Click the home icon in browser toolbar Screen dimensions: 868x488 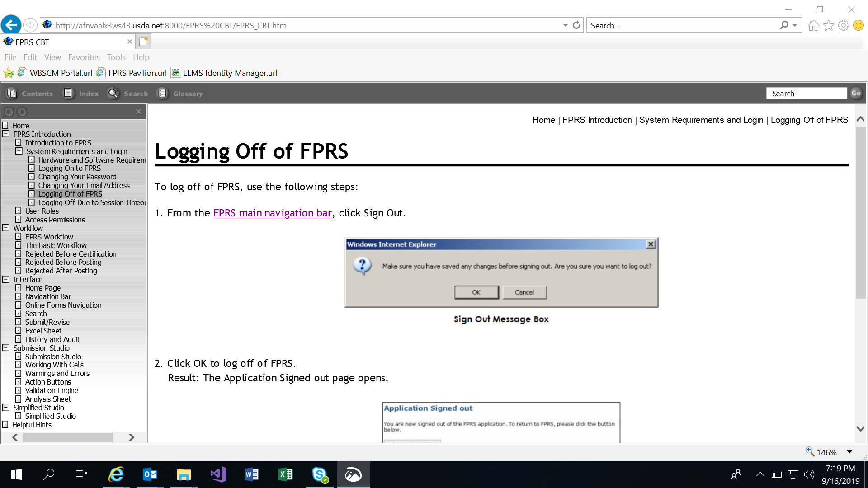pyautogui.click(x=813, y=25)
